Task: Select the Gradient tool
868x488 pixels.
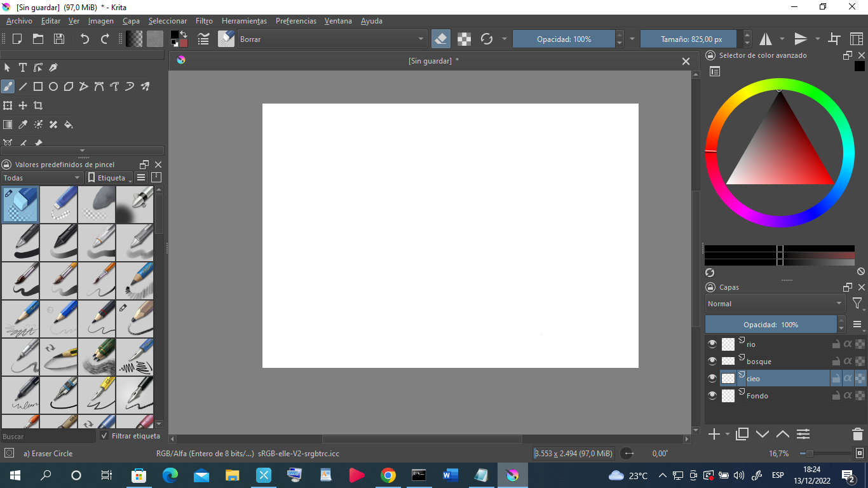Action: (8, 125)
